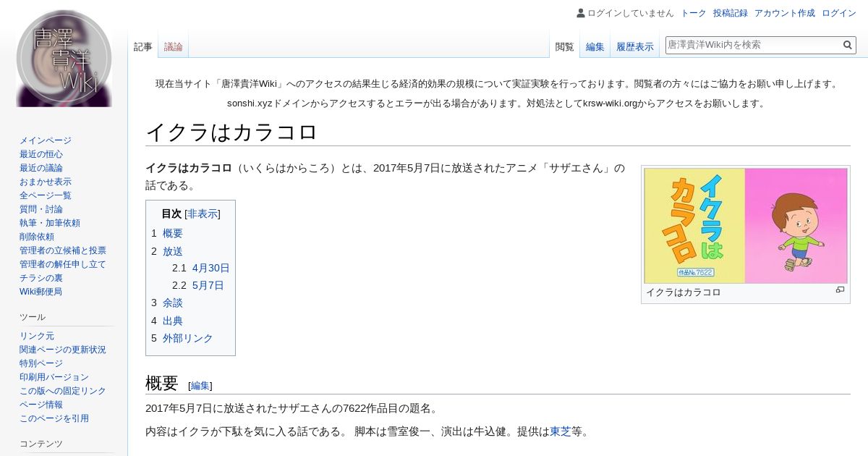The height and width of the screenshot is (456, 868).
Task: Click the 唐澤貴洋Wiki logo image
Action: 64,58
